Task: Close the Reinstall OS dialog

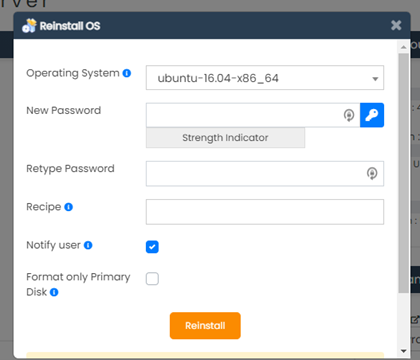Action: (x=396, y=25)
